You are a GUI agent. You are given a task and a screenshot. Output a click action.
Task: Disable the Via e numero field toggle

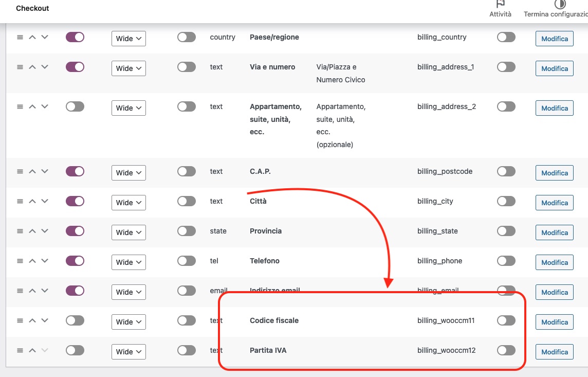coord(75,67)
